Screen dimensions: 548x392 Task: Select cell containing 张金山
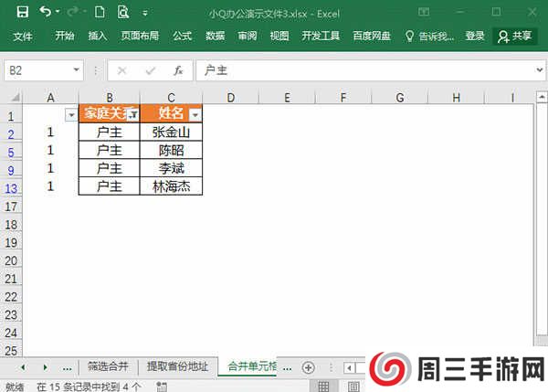tap(171, 132)
